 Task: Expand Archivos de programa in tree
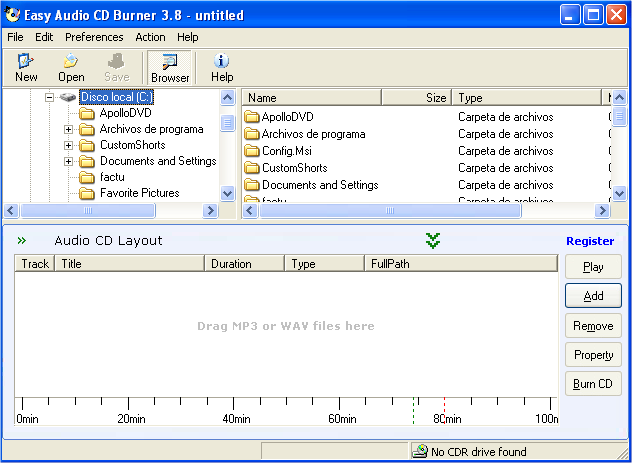coord(68,129)
